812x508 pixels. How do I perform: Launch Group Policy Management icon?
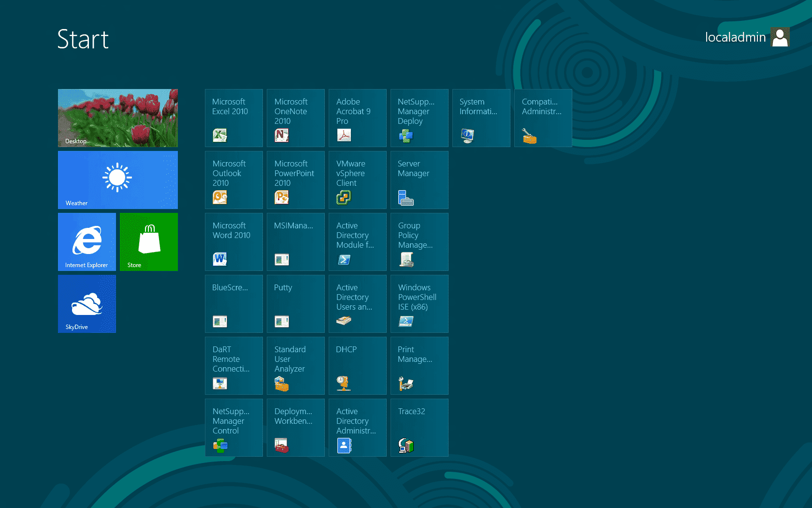pos(406,259)
